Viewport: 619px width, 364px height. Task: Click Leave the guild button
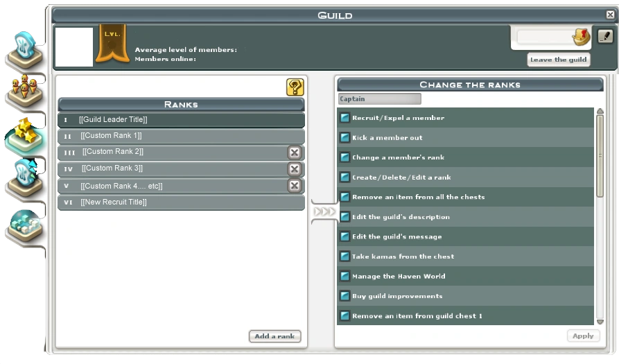coord(559,60)
